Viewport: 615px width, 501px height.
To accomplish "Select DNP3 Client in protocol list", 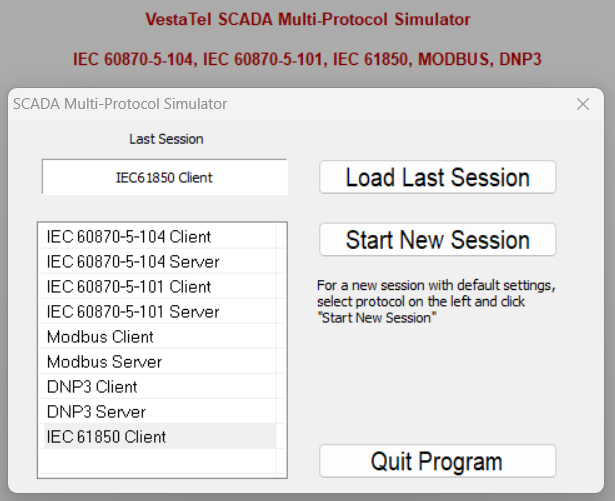I will [x=92, y=387].
